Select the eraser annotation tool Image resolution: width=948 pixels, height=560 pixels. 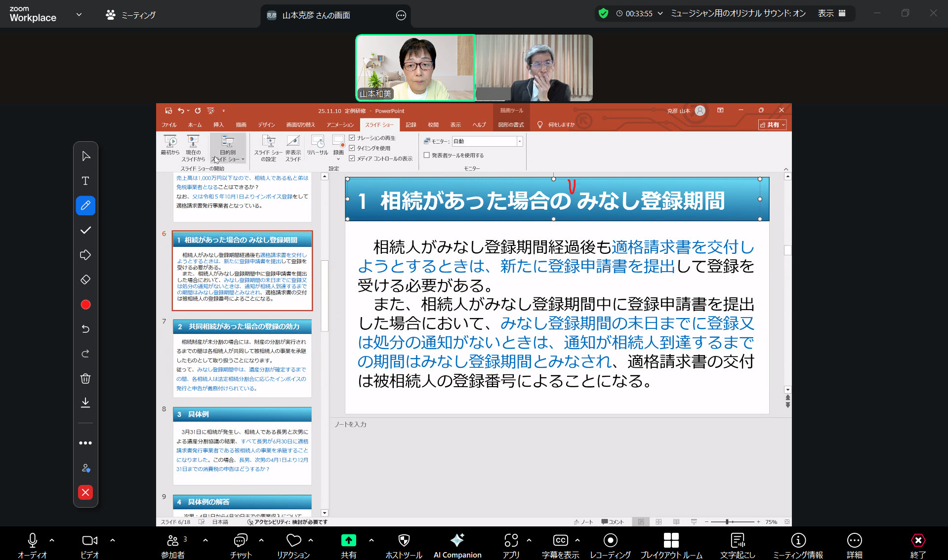[85, 280]
